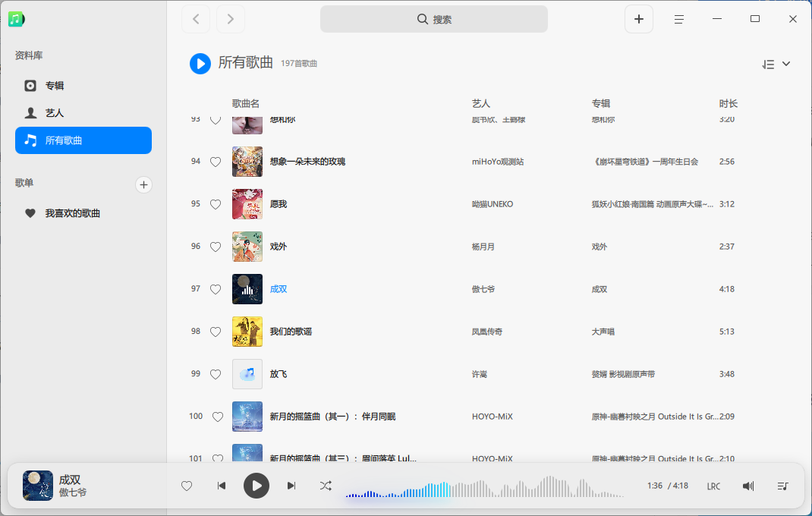The image size is (812, 516).
Task: Click the 艺人 column header
Action: 480,104
